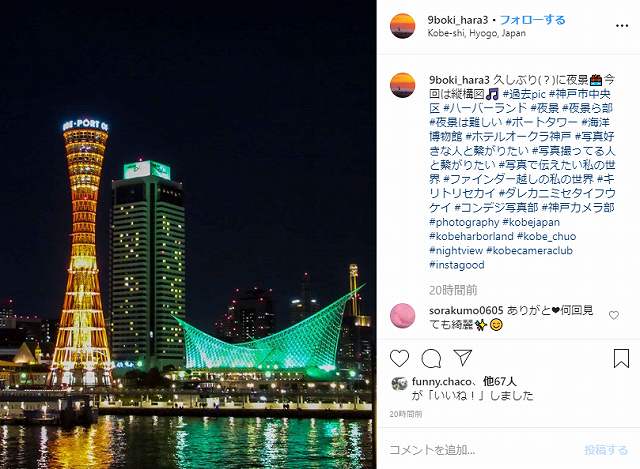
Task: Follow the user via フォローする
Action: [533, 20]
